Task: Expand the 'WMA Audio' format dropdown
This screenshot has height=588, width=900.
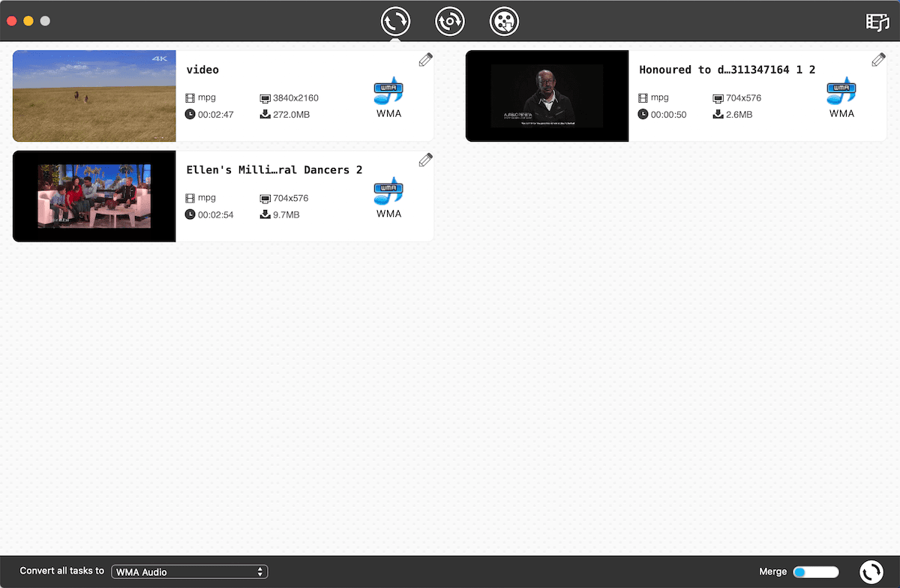Action: click(x=190, y=572)
